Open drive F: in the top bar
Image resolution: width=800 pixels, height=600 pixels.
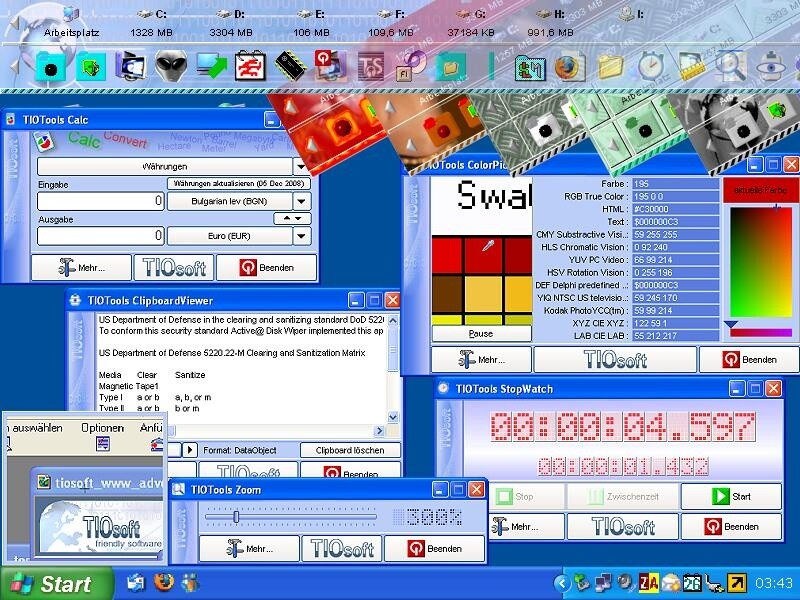coord(390,23)
